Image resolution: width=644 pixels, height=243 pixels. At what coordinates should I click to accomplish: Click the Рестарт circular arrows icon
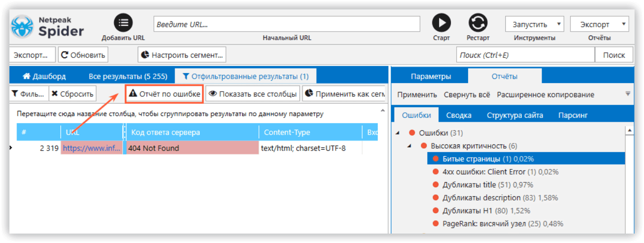[477, 23]
